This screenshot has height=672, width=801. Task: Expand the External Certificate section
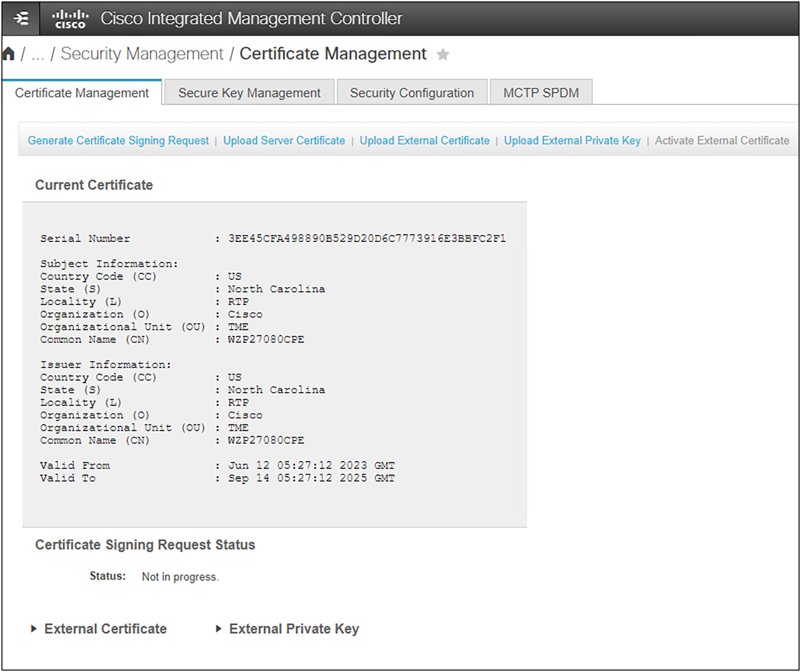(99, 629)
